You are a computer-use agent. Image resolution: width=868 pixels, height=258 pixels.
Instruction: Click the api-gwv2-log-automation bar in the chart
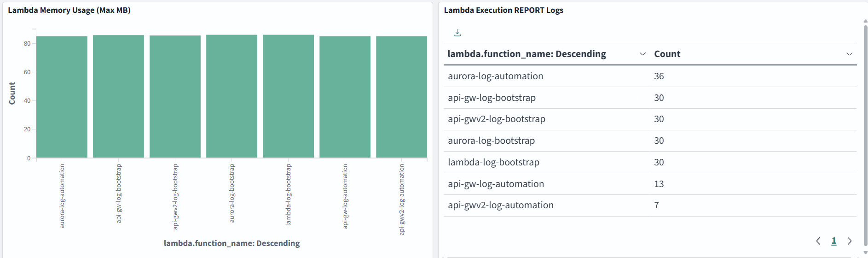tap(401, 97)
